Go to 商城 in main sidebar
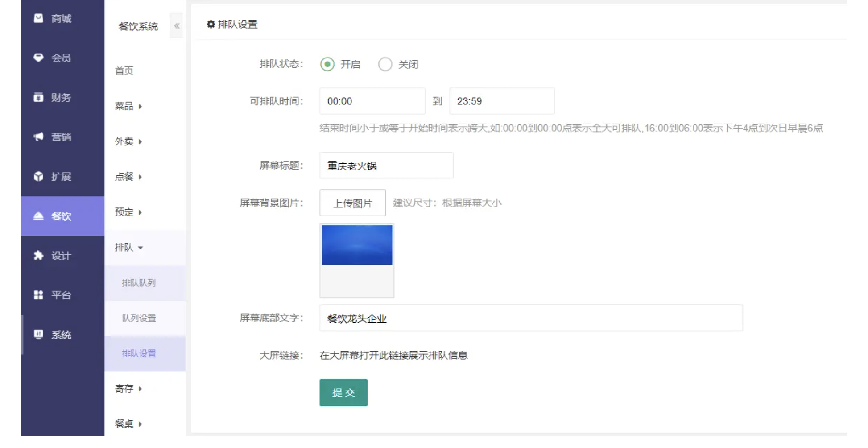Viewport: 868px width, 448px height. [x=62, y=18]
